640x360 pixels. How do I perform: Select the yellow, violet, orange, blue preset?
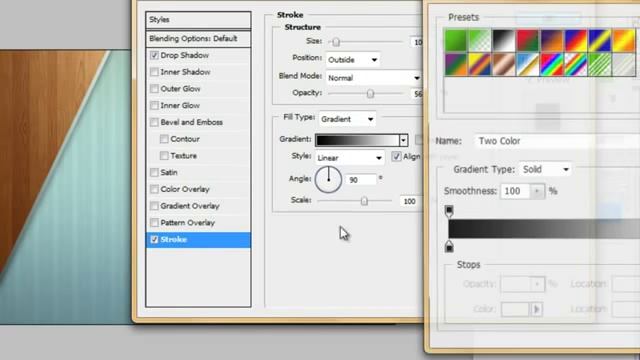pos(480,64)
